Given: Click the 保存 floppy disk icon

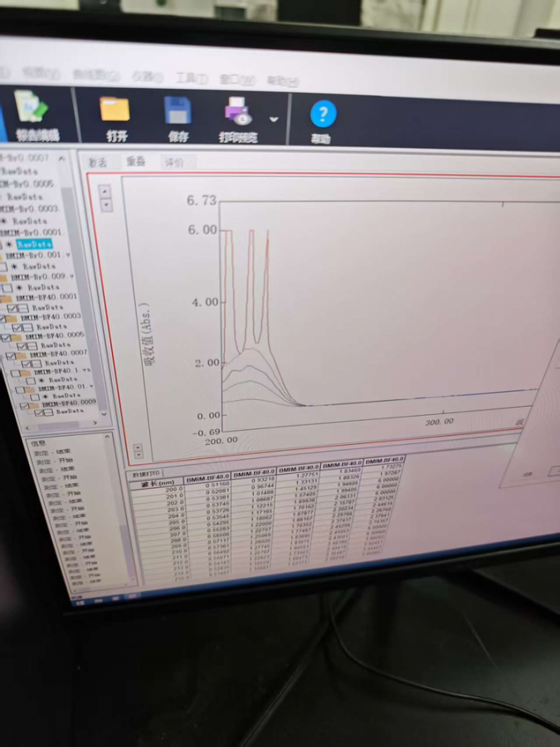Looking at the screenshot, I should pos(178,110).
